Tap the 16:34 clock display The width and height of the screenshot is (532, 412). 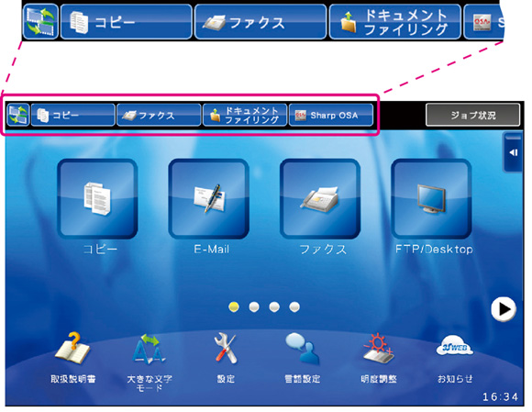coord(501,396)
